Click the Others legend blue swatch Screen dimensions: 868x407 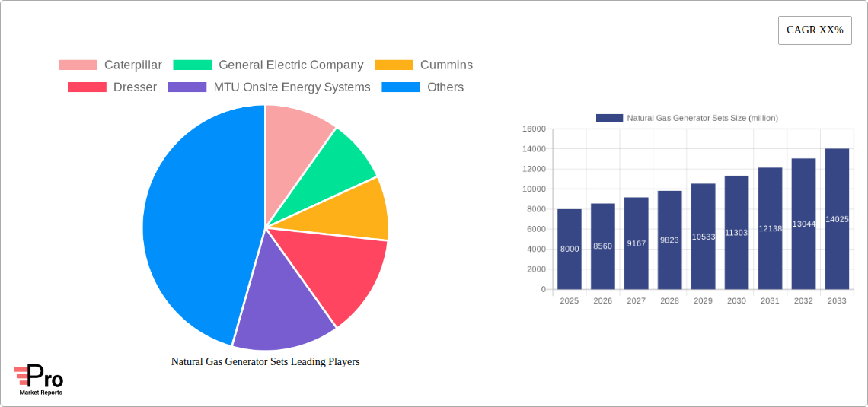[x=400, y=87]
